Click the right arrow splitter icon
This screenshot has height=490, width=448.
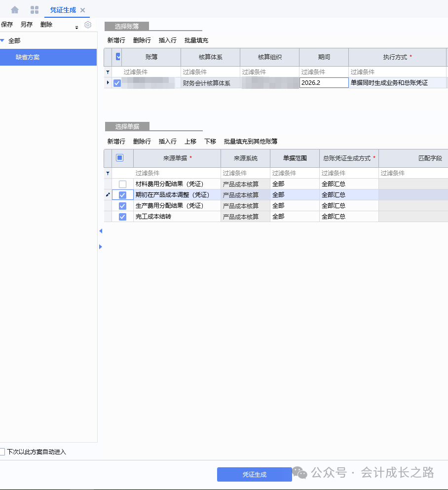(101, 246)
